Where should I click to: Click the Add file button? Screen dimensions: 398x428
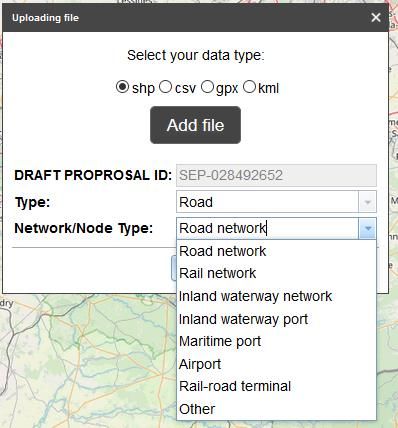pos(195,125)
